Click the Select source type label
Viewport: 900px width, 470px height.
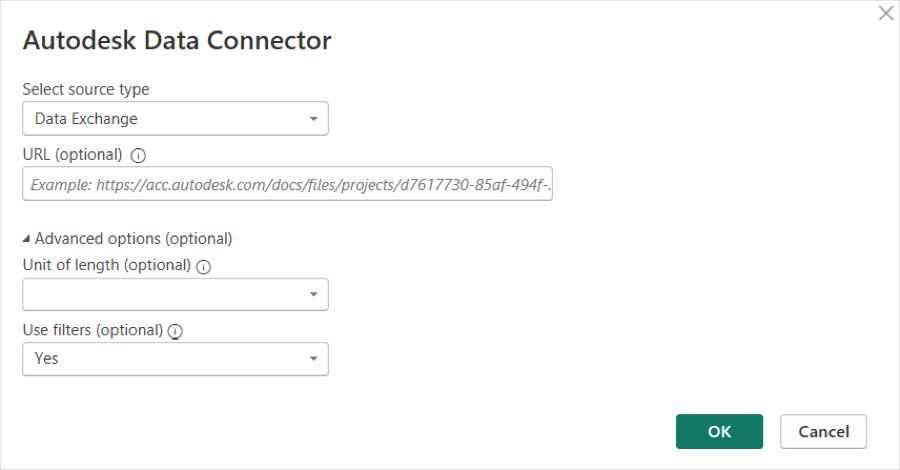86,90
